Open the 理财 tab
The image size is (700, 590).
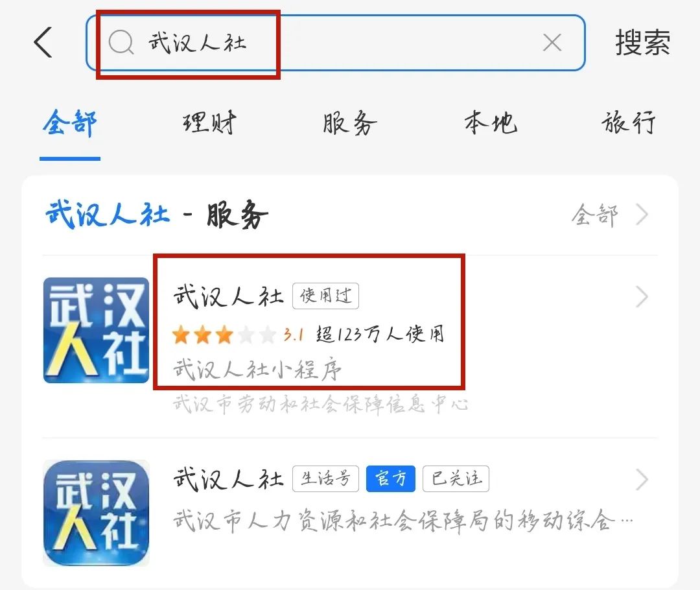(x=209, y=123)
